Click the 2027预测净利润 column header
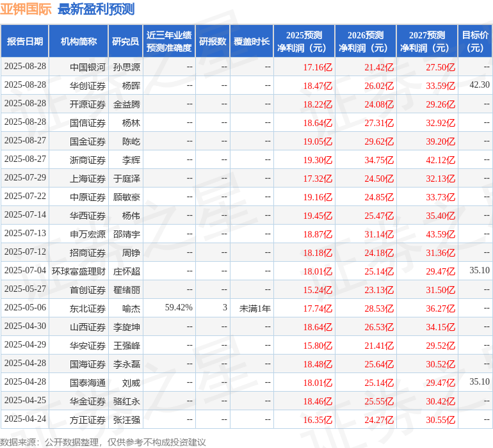The width and height of the screenshot is (493, 448). [427, 41]
